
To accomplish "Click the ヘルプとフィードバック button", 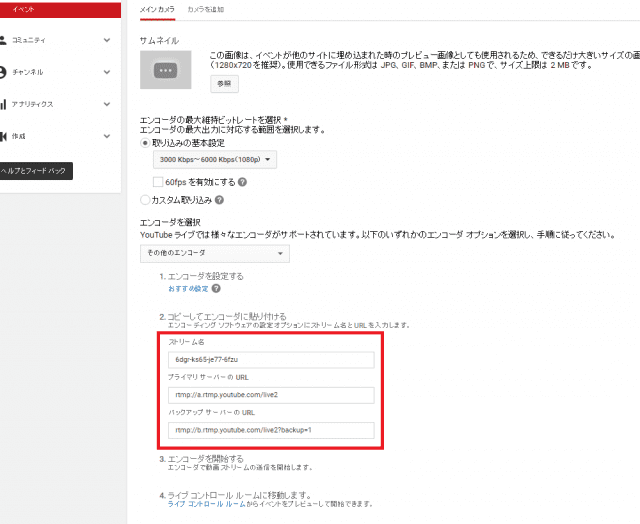I will coord(36,171).
